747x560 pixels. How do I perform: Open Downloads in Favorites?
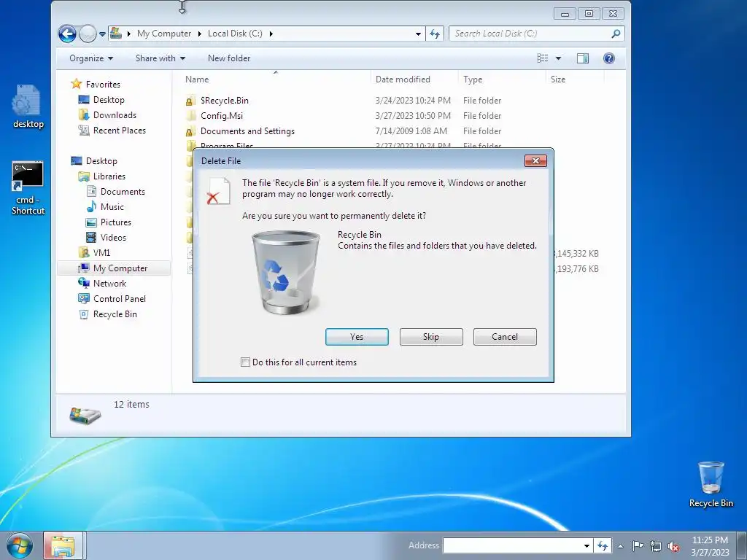115,114
